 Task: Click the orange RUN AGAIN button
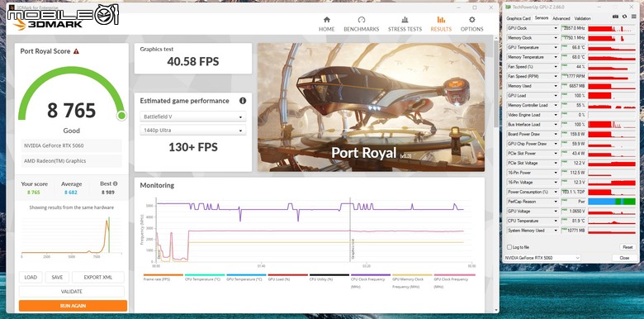[x=73, y=306]
